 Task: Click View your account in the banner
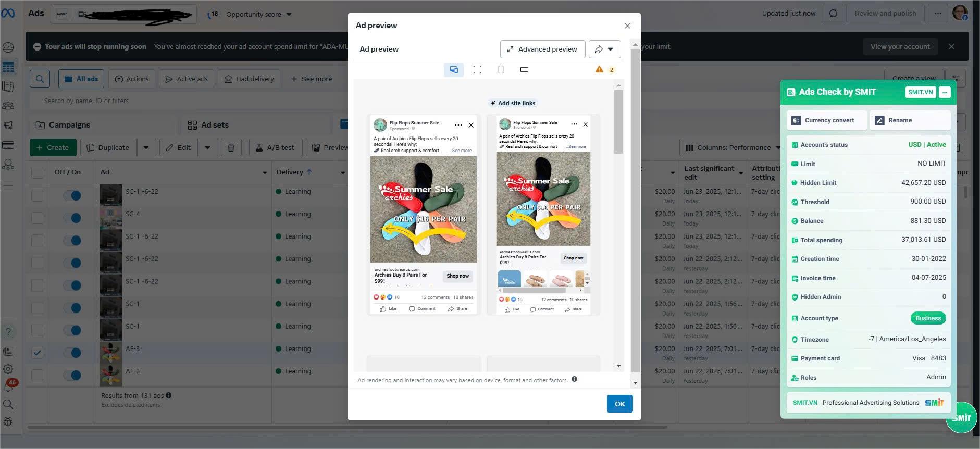tap(900, 46)
